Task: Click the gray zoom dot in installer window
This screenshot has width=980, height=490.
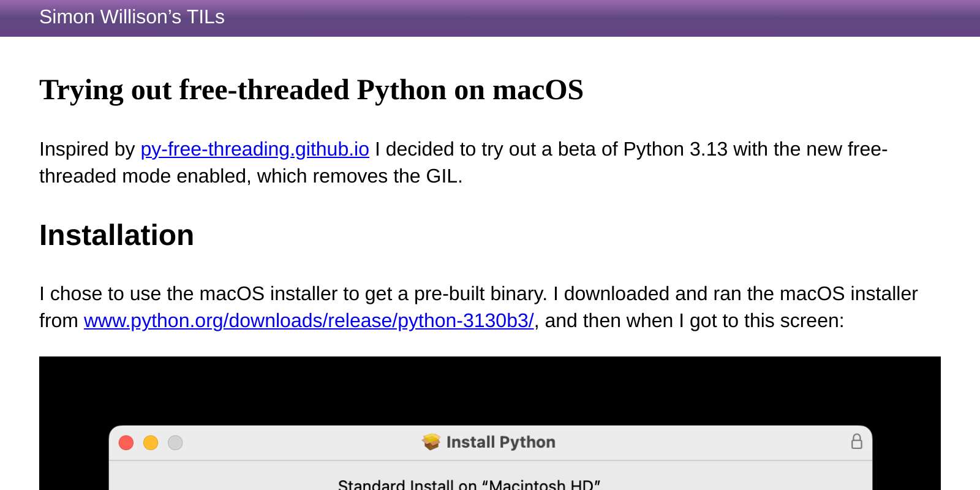Action: pos(175,443)
